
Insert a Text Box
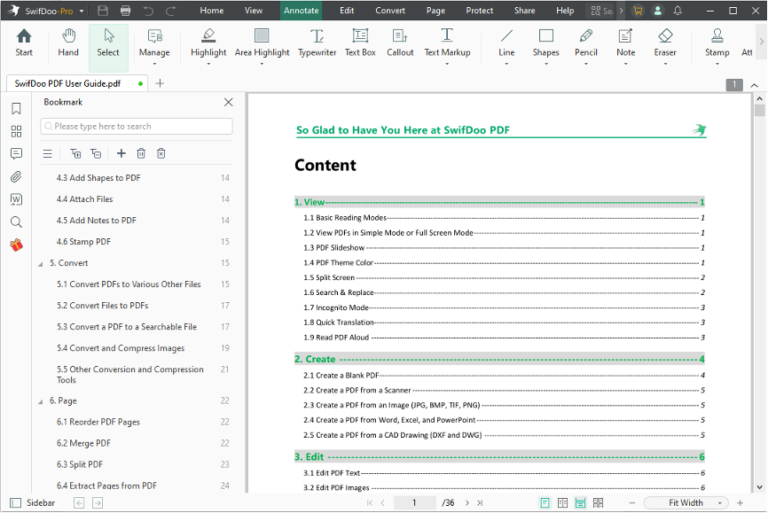point(360,43)
